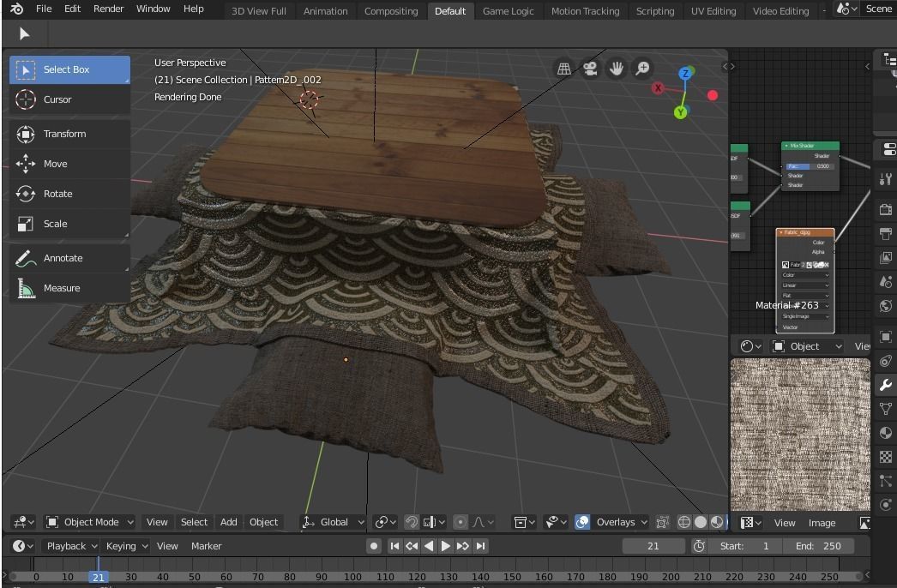
Task: Switch to the Scripting workspace tab
Action: (x=655, y=11)
